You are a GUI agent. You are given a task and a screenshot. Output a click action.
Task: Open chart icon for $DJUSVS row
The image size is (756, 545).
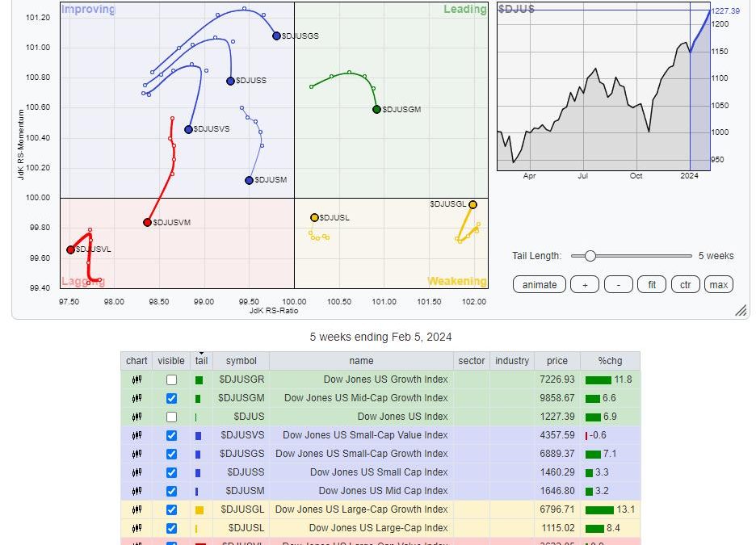coord(137,435)
